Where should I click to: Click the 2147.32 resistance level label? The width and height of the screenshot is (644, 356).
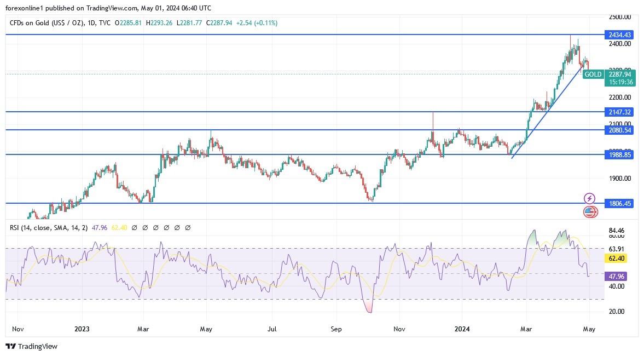pyautogui.click(x=618, y=111)
